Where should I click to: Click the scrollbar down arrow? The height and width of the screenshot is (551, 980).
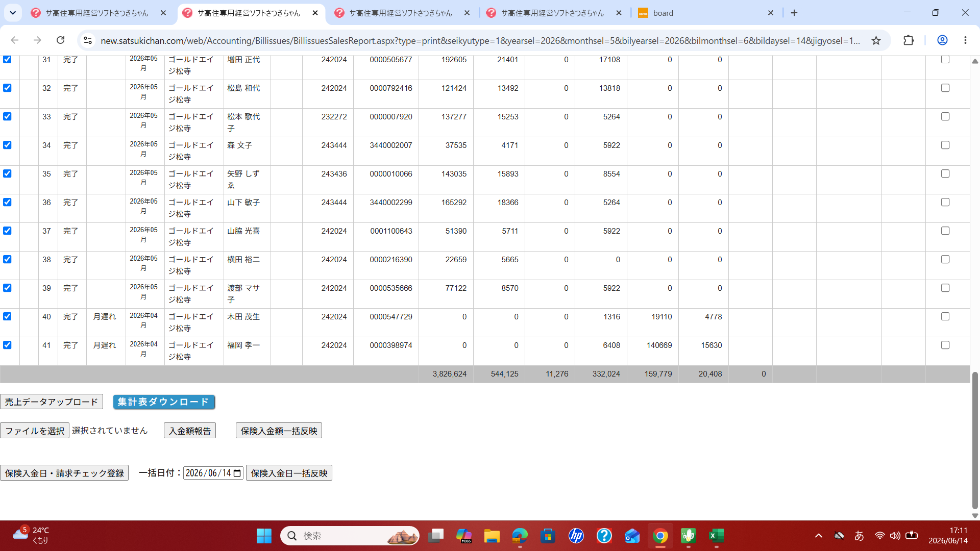(975, 515)
